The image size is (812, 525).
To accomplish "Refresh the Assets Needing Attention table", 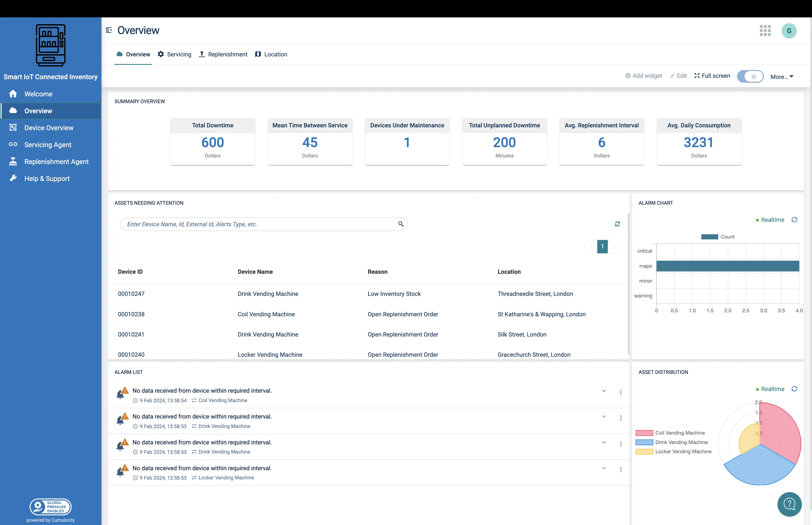I will click(x=617, y=224).
